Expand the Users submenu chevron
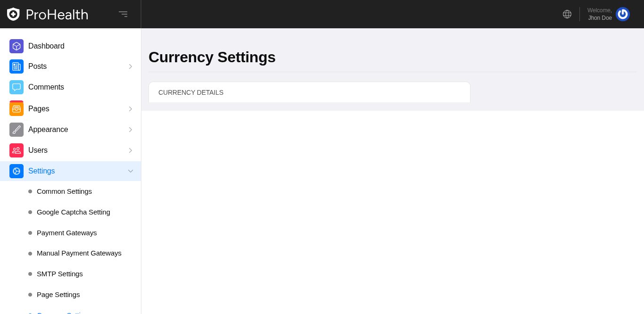644x314 pixels. pos(131,150)
